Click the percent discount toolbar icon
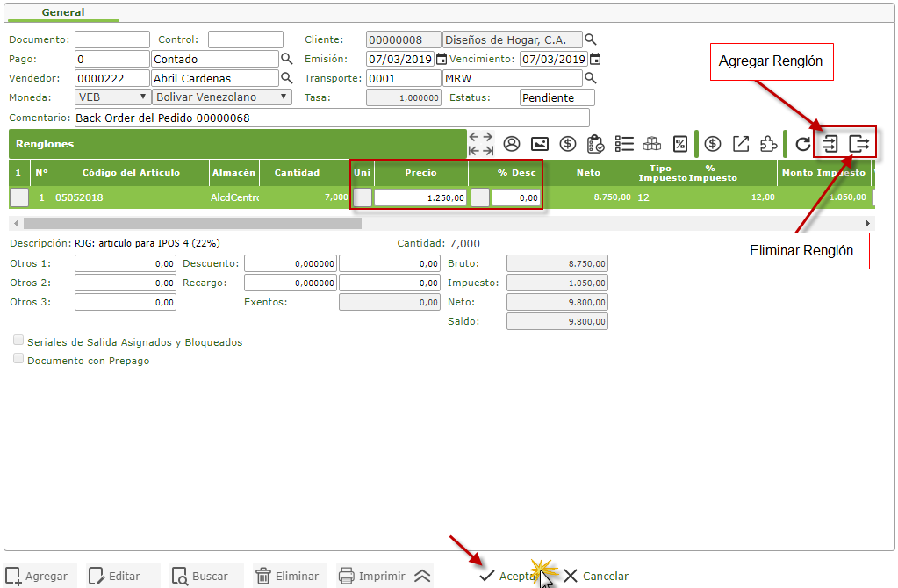Screen dimensions: 898x588 [x=680, y=144]
